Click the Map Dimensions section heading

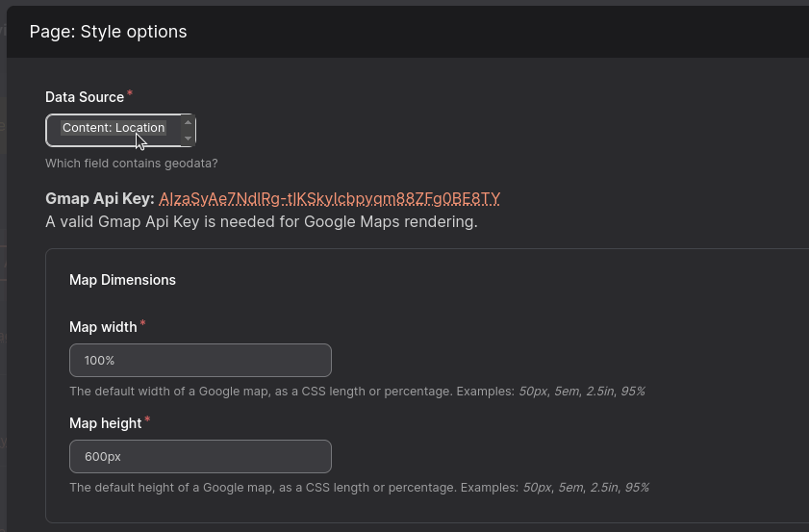coord(122,280)
